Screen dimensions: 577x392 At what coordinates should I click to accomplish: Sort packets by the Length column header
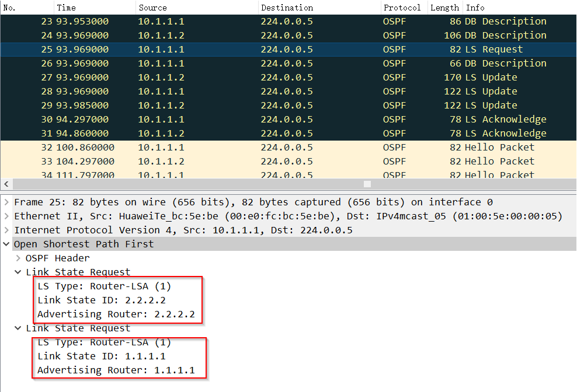pos(445,8)
